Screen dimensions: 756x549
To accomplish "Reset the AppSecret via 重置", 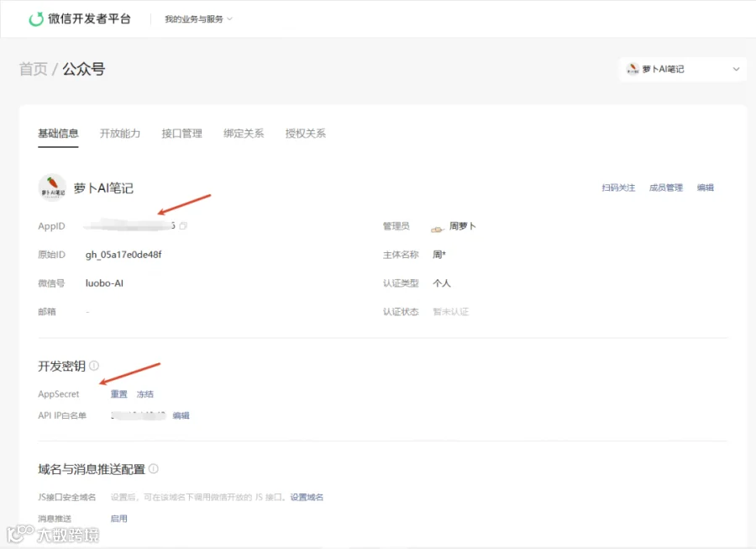I will coord(118,394).
